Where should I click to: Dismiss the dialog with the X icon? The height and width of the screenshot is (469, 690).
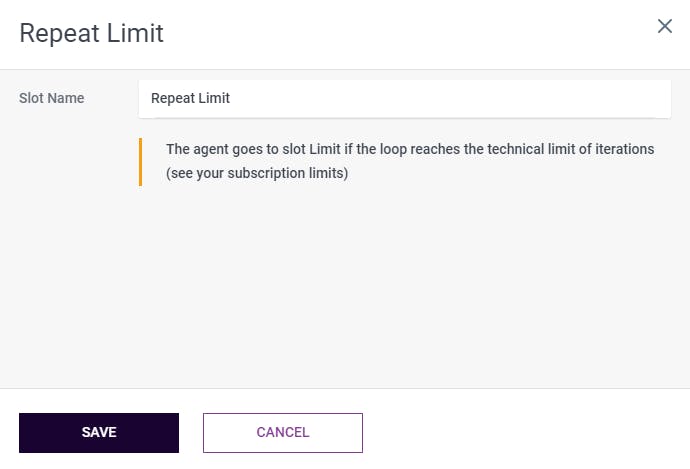pos(664,26)
